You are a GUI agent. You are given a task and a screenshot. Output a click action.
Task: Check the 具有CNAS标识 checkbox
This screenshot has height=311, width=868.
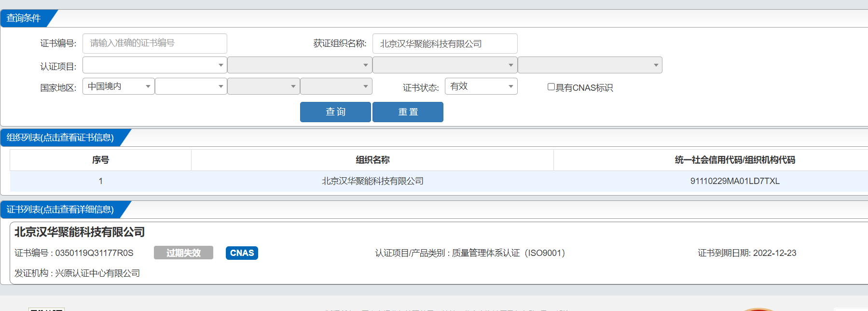click(551, 87)
